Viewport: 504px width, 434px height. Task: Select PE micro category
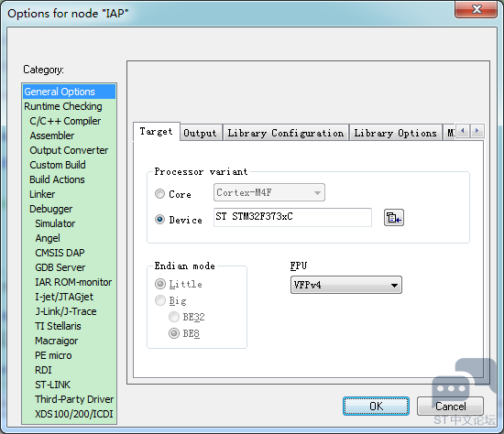point(69,355)
